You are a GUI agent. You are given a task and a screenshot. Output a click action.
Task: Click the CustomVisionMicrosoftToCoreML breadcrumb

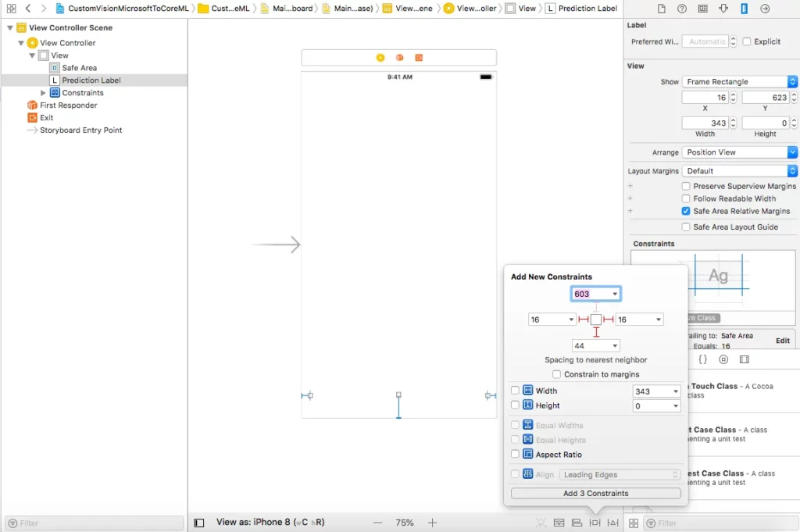click(123, 9)
